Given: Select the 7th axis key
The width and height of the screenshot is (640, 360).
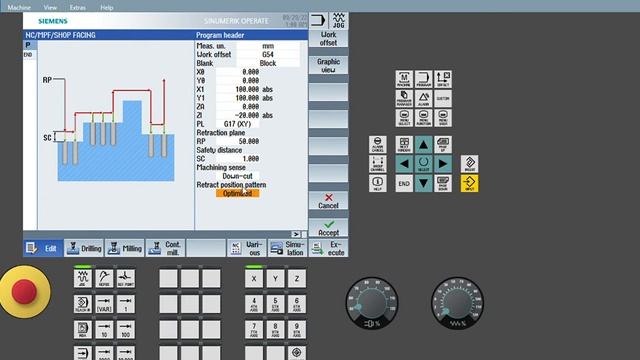Looking at the screenshot, I should pos(254,329).
